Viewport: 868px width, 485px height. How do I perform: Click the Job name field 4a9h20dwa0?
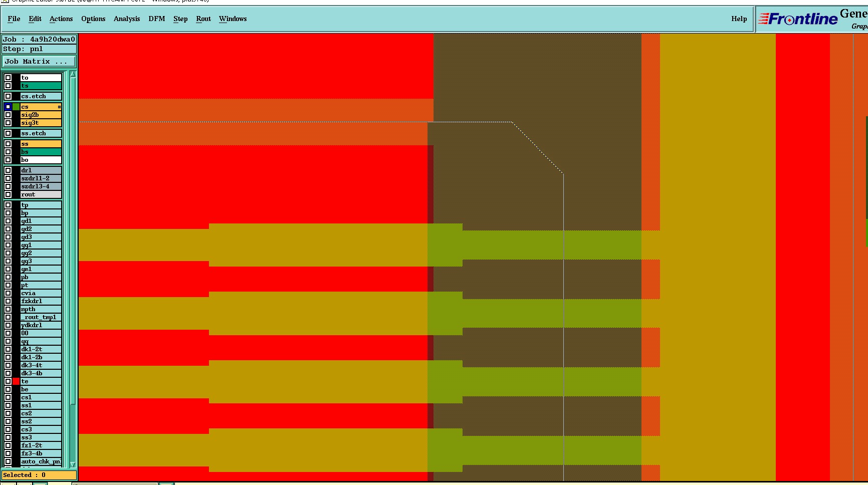[x=39, y=39]
